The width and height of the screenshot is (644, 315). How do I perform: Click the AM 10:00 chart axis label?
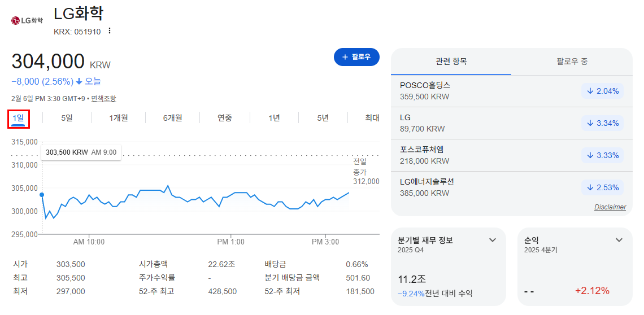click(89, 242)
